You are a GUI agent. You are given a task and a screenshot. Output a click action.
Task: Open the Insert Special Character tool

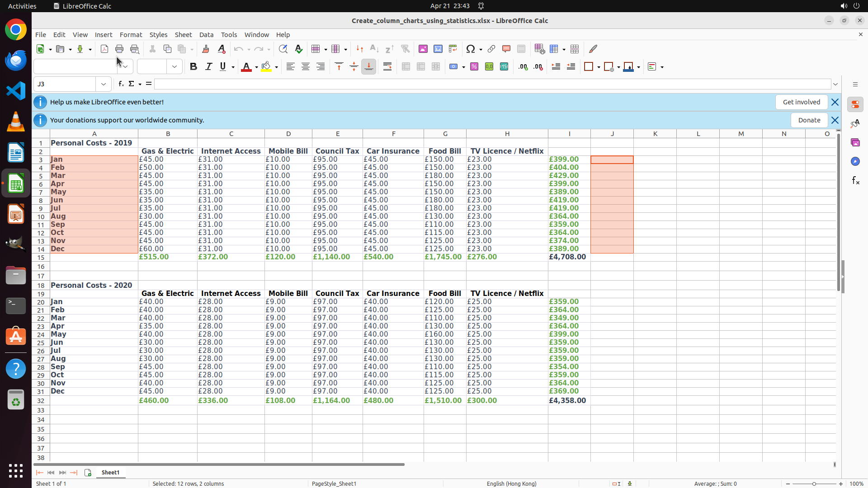(471, 49)
